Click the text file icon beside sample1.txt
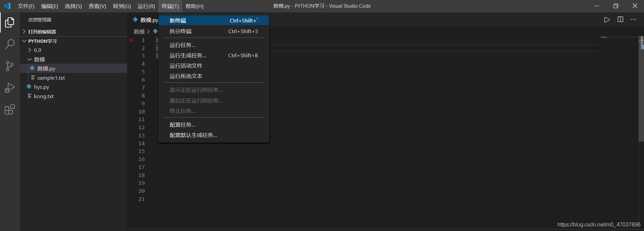644x231 pixels. 33,78
